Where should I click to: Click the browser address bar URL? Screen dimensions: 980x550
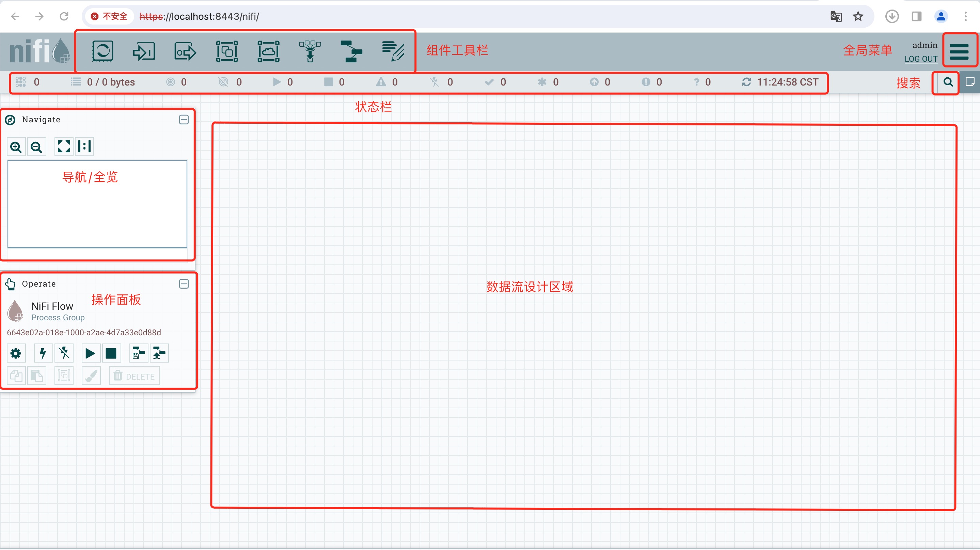(x=199, y=16)
